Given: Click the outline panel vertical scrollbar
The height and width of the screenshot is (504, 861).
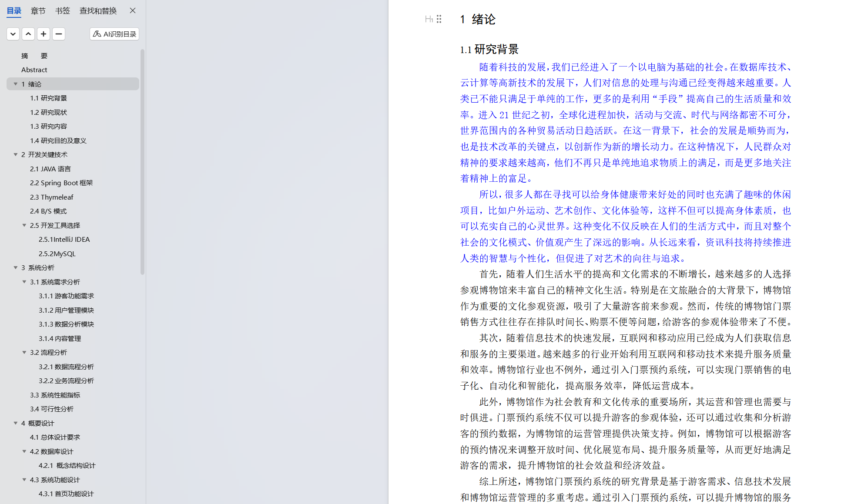Looking at the screenshot, I should [x=142, y=161].
